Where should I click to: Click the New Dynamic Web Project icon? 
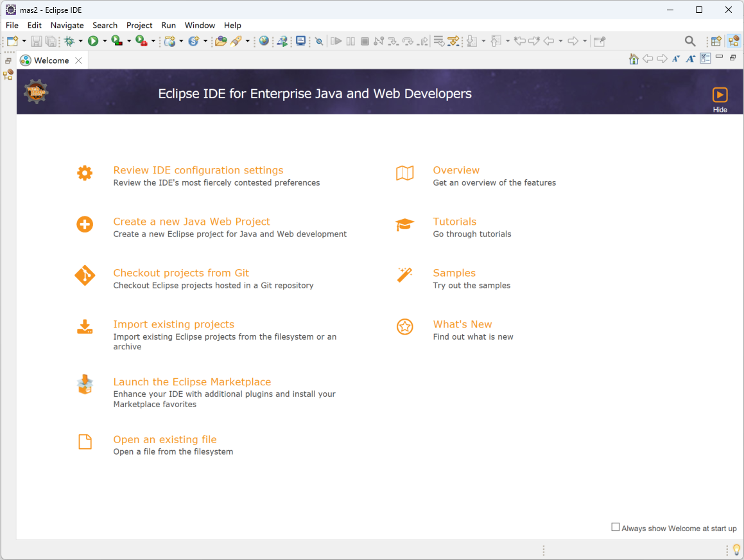(x=170, y=41)
